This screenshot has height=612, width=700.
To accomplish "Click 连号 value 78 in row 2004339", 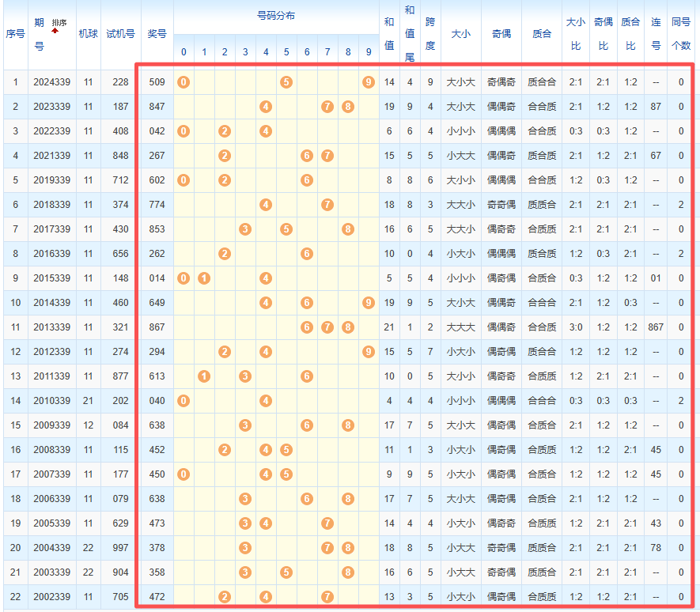I will [656, 548].
